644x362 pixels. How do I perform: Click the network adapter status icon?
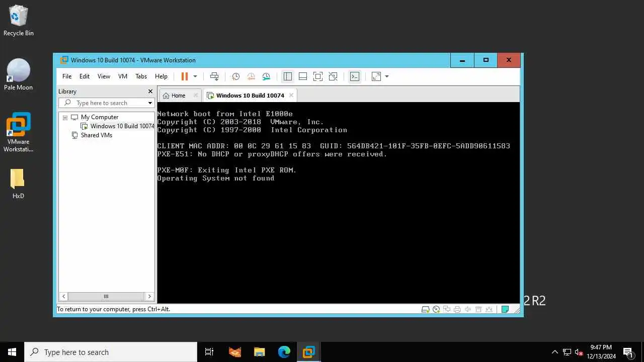[x=447, y=309]
